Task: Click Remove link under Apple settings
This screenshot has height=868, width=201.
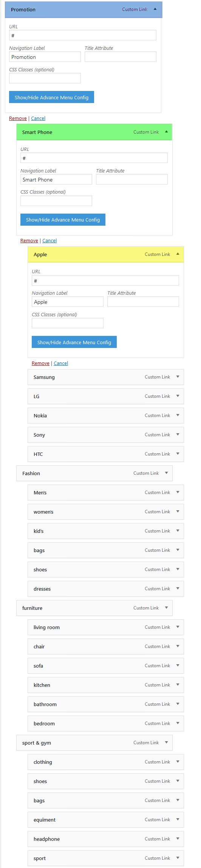Action: [40, 363]
